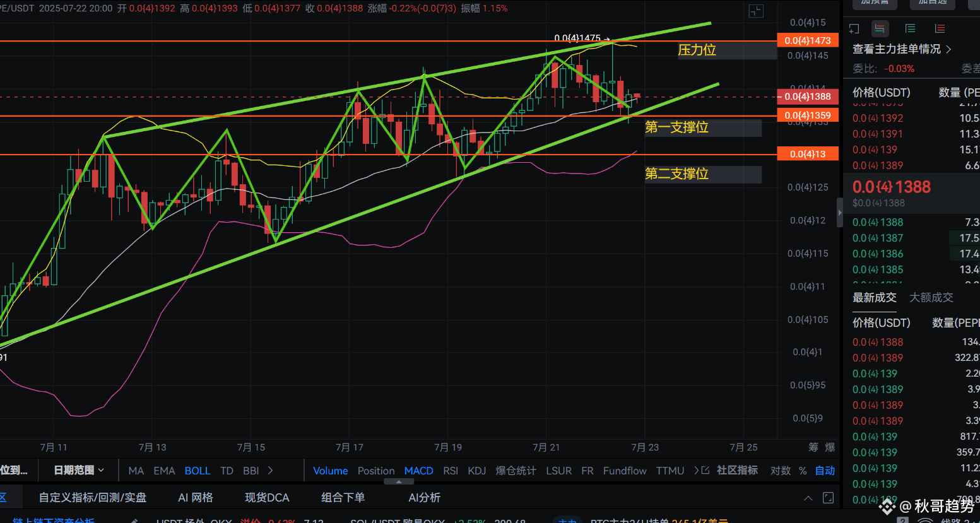Viewport: 980px width, 523px height.
Task: Switch to 现货DCA tab
Action: click(267, 498)
